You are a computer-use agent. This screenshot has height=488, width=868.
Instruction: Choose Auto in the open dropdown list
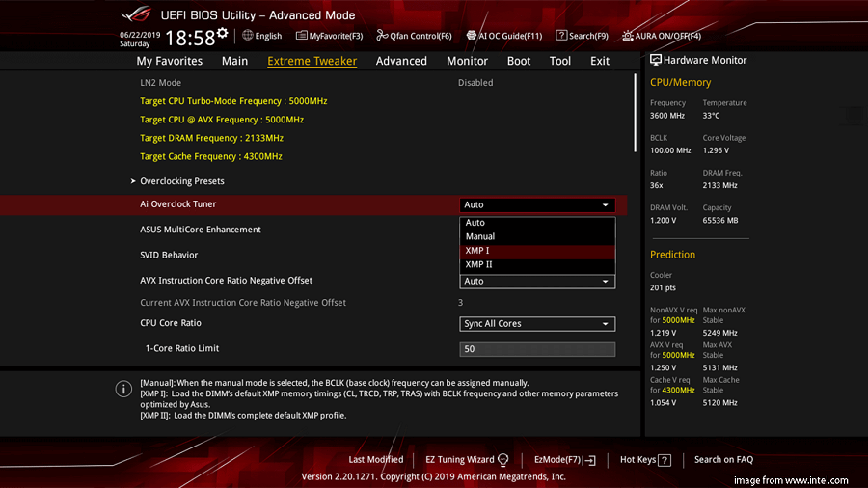pyautogui.click(x=537, y=223)
